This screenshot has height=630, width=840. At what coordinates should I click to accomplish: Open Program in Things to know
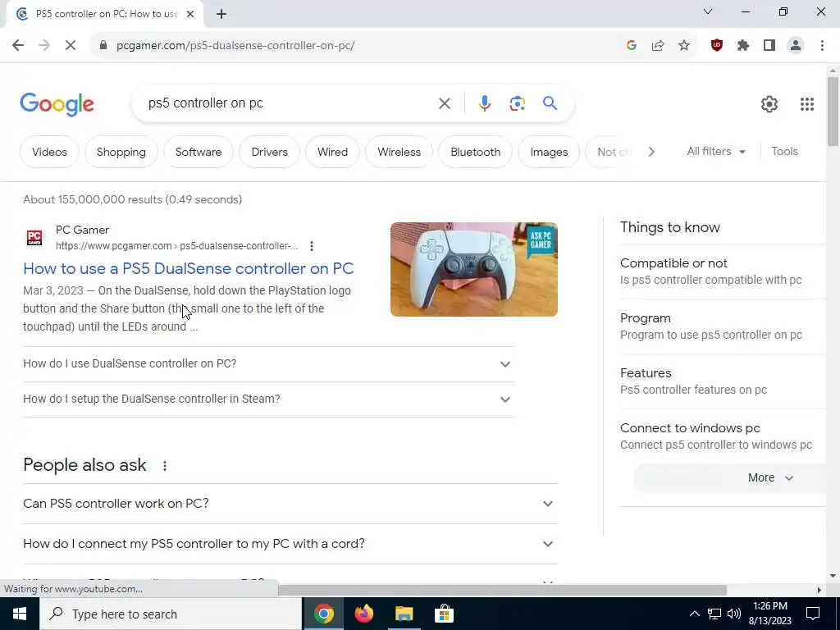723,326
